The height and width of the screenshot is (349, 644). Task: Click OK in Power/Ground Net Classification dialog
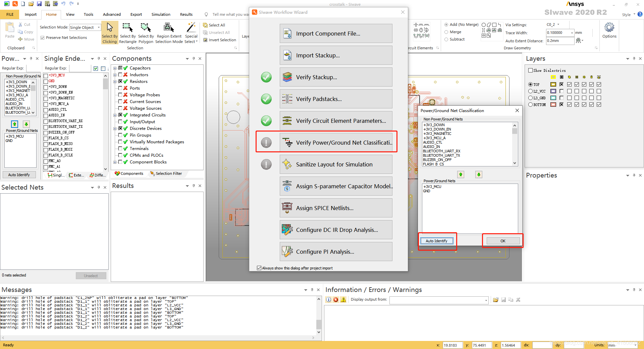[503, 241]
